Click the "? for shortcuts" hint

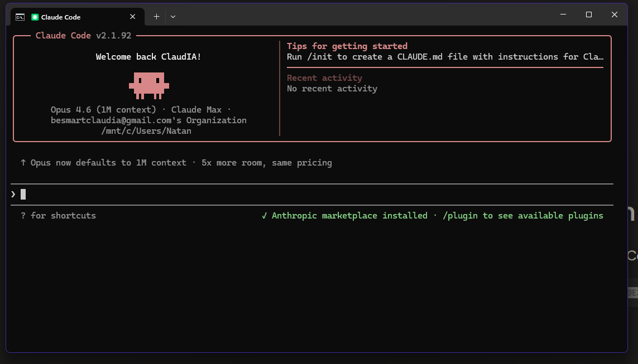click(x=58, y=216)
